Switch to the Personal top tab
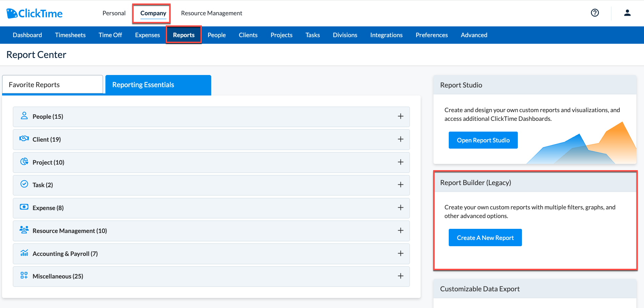 [x=114, y=13]
